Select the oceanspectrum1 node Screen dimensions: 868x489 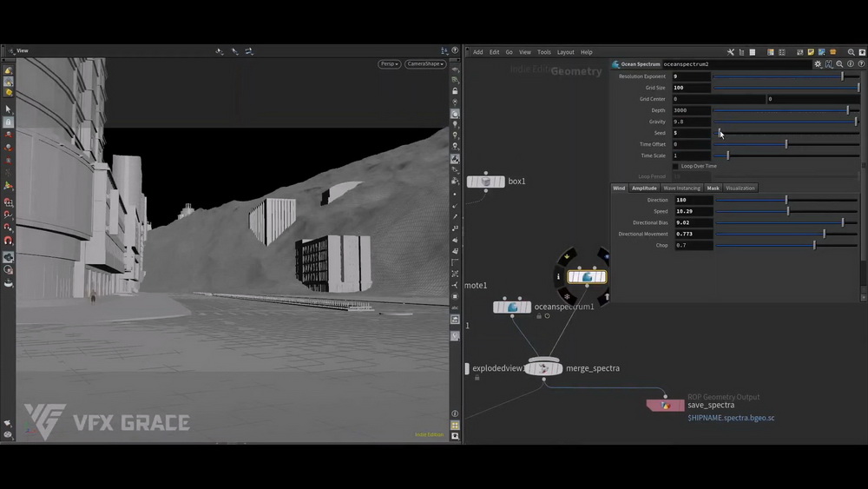tap(512, 307)
